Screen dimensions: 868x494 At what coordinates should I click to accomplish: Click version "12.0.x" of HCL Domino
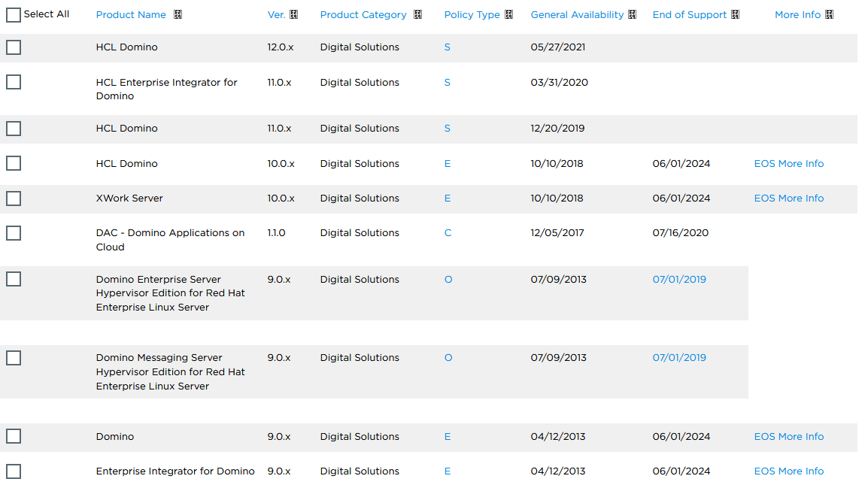click(281, 47)
